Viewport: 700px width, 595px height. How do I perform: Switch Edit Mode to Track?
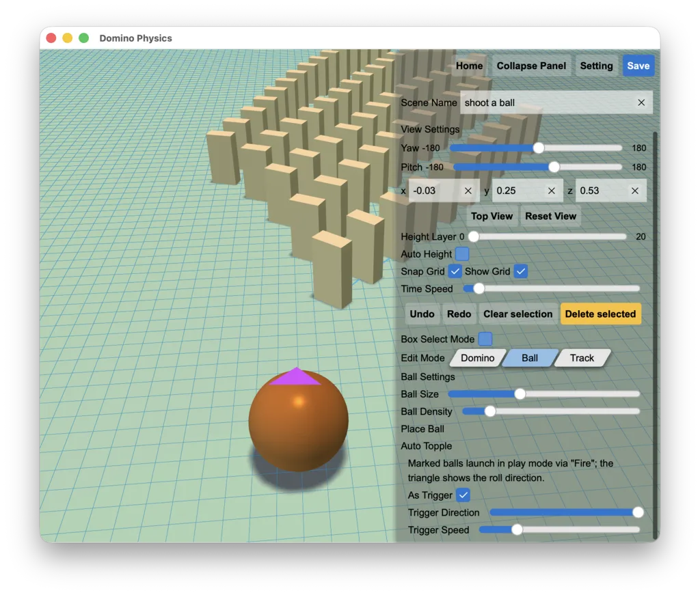coord(582,358)
